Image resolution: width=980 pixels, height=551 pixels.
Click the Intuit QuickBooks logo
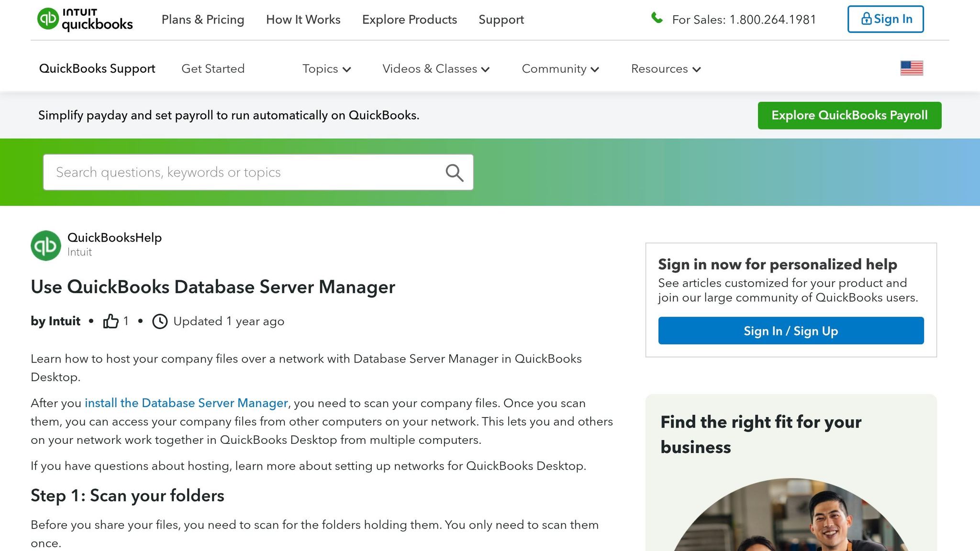[x=85, y=19]
